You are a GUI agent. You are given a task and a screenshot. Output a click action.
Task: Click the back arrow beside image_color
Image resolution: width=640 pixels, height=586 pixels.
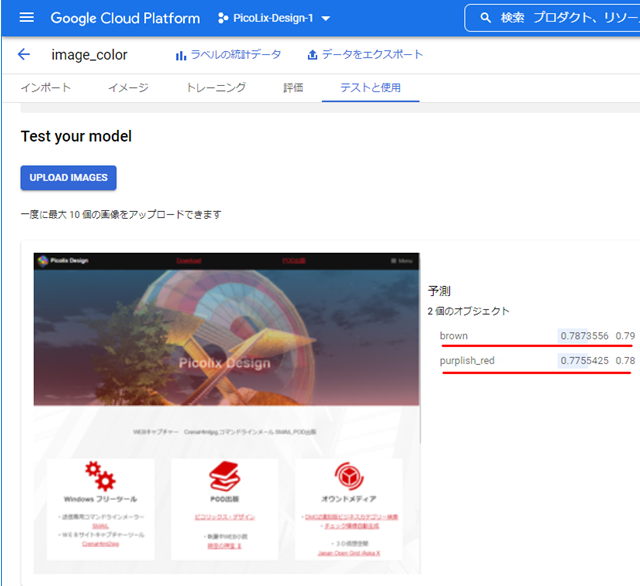(24, 55)
